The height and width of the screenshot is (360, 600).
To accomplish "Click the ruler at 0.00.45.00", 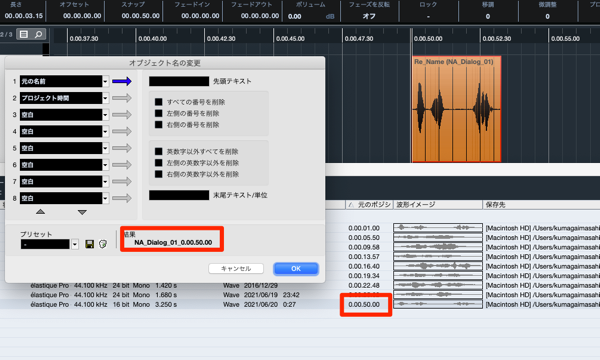I will 290,39.
